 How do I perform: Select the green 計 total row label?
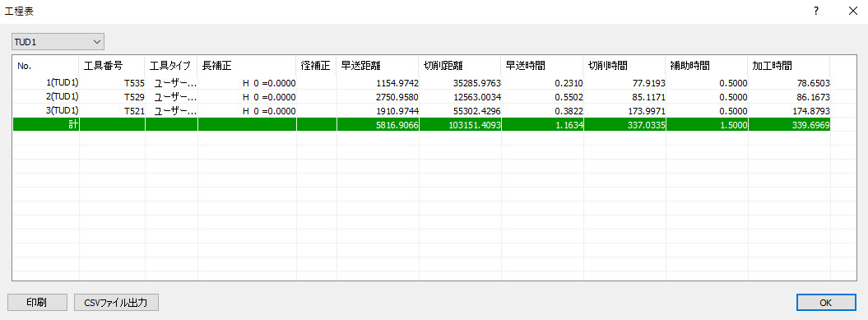click(73, 125)
